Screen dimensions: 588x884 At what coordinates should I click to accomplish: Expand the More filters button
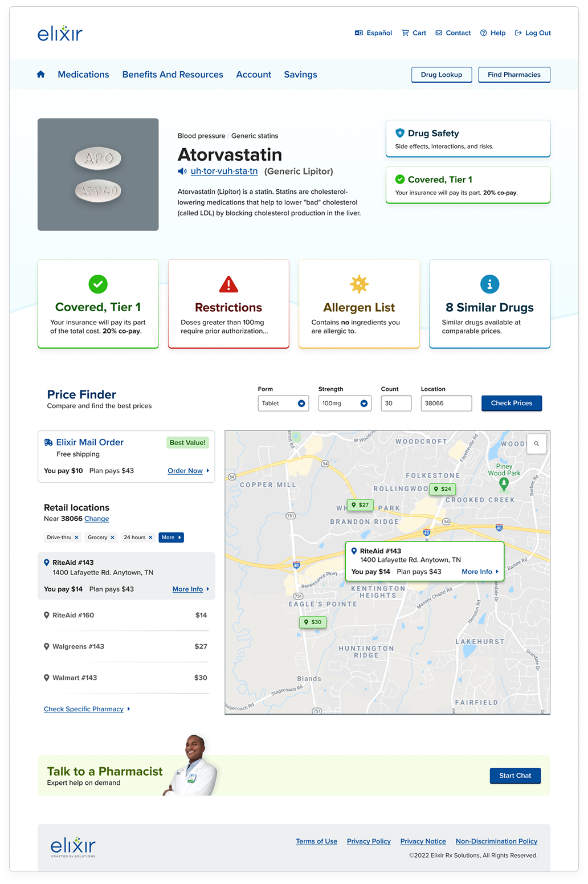(x=171, y=537)
